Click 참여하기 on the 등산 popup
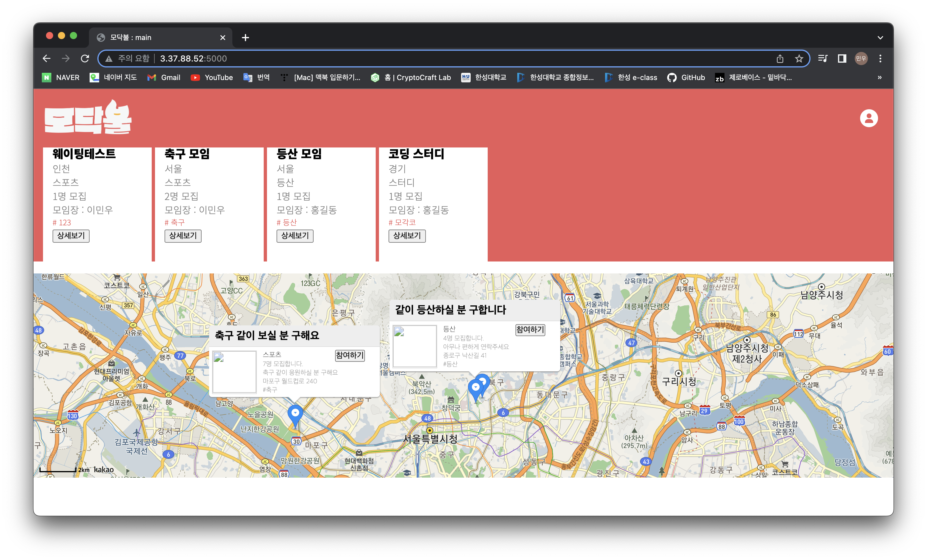The height and width of the screenshot is (560, 927). (x=530, y=330)
